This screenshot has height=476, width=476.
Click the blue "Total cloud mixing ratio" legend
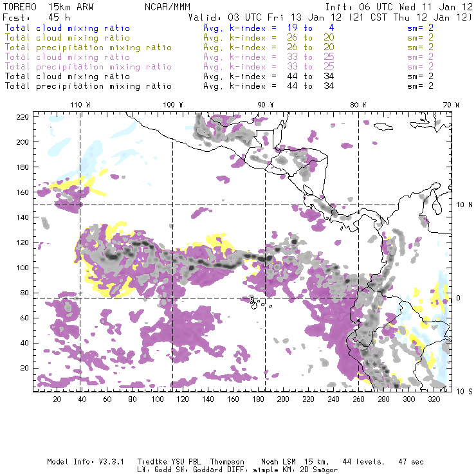tap(68, 28)
